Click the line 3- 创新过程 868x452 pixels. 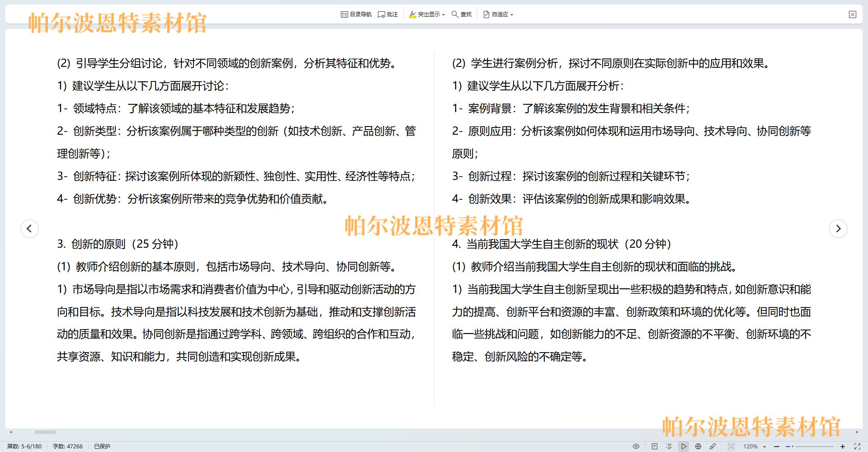click(x=571, y=176)
